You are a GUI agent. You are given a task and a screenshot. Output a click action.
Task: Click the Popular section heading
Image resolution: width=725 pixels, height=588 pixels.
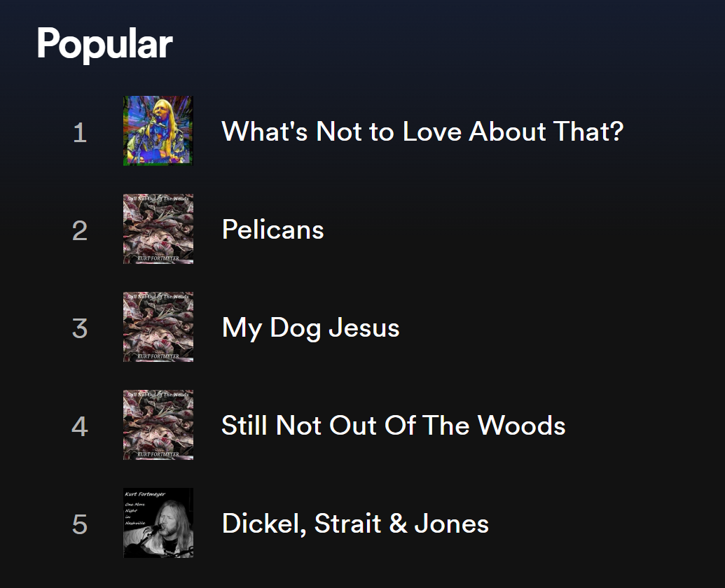pyautogui.click(x=104, y=44)
